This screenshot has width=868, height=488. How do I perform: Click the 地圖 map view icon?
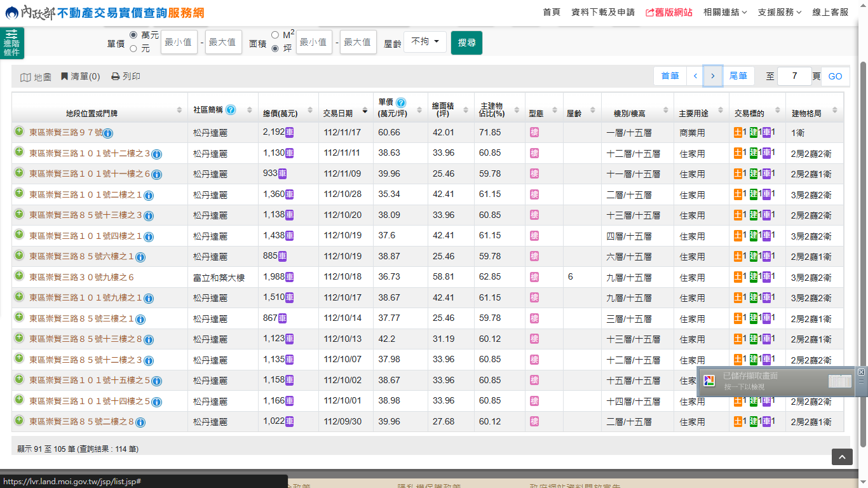(25, 77)
